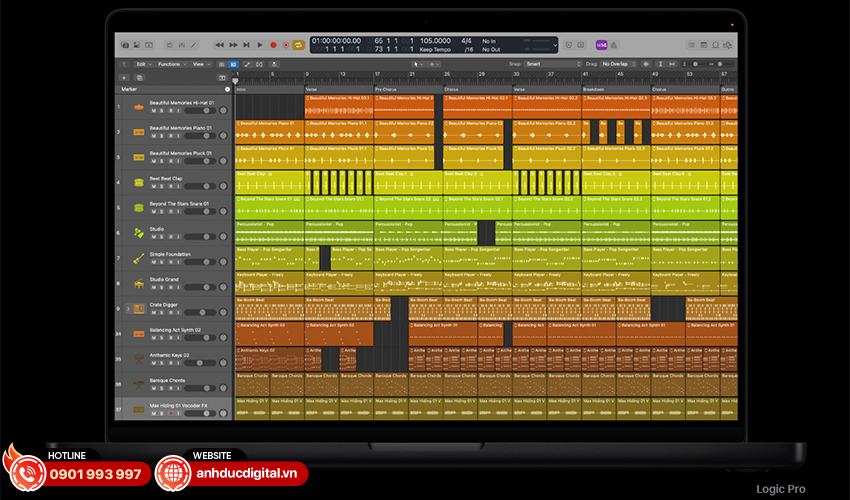Viewport: 850px width, 500px height.
Task: Click the Rewind transport icon
Action: (x=220, y=45)
